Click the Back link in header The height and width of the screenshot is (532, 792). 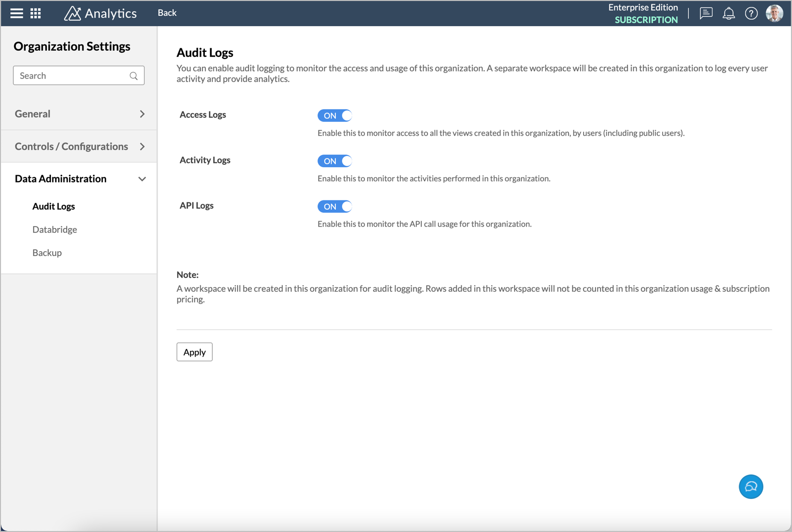click(x=167, y=13)
